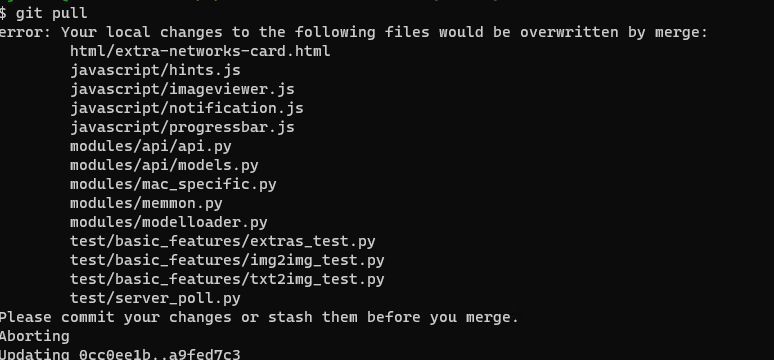Select the modules/memmon.py entry

coord(146,203)
